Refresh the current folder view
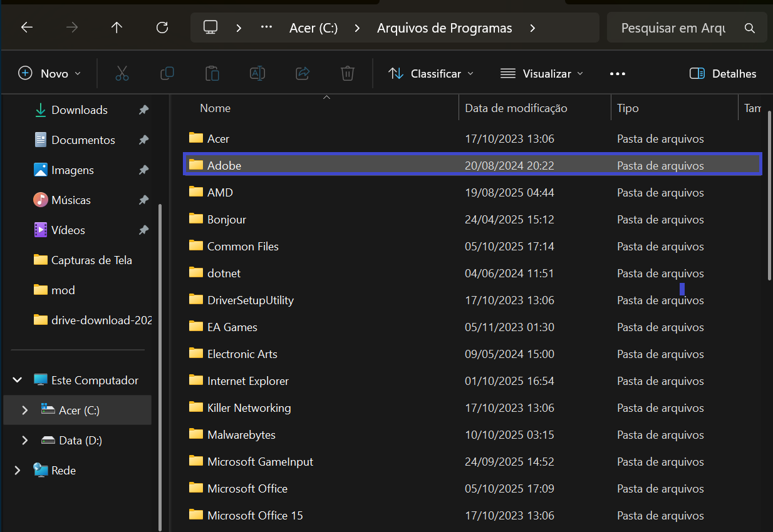 (162, 28)
